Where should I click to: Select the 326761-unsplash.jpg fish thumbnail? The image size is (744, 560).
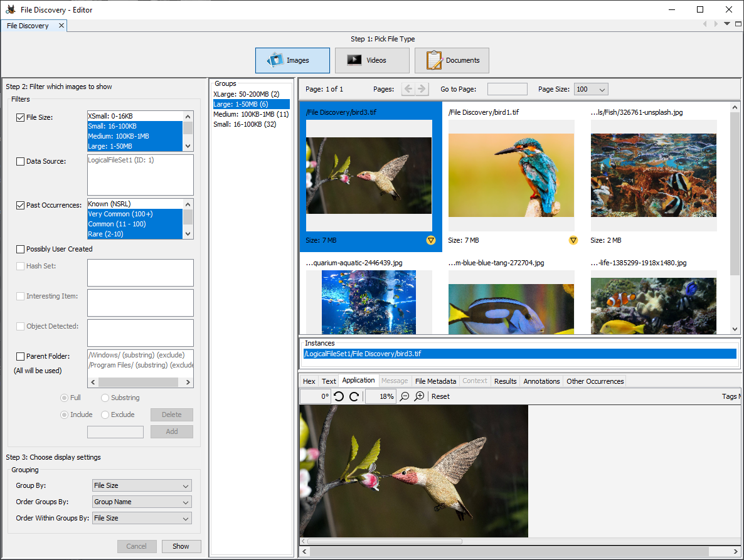[653, 174]
